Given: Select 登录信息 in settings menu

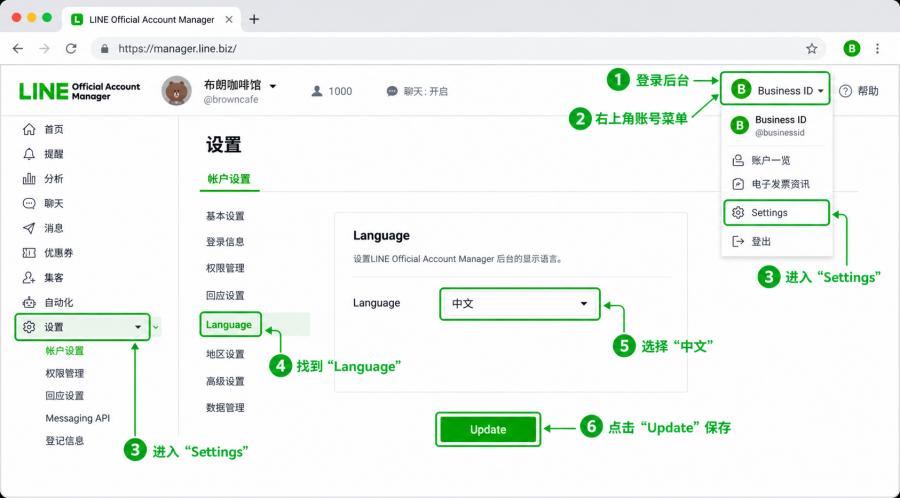Looking at the screenshot, I should coord(225,242).
